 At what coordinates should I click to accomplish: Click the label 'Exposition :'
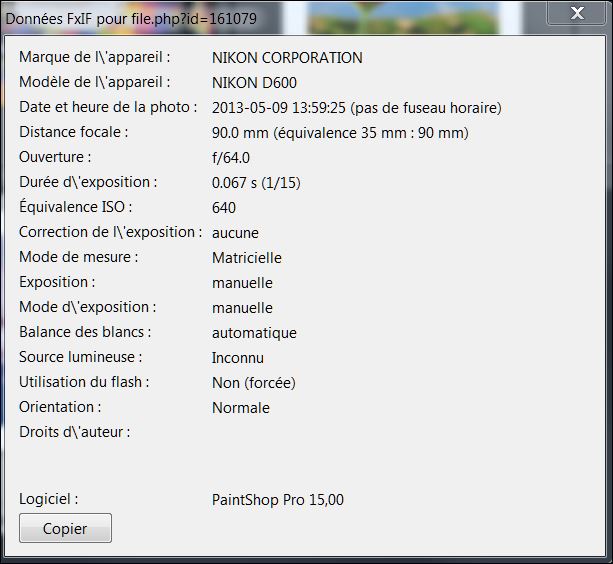point(57,282)
